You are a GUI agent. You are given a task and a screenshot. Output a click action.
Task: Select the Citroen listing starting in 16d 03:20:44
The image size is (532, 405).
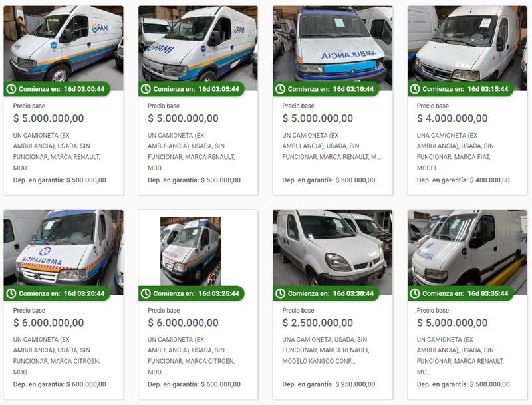(63, 305)
